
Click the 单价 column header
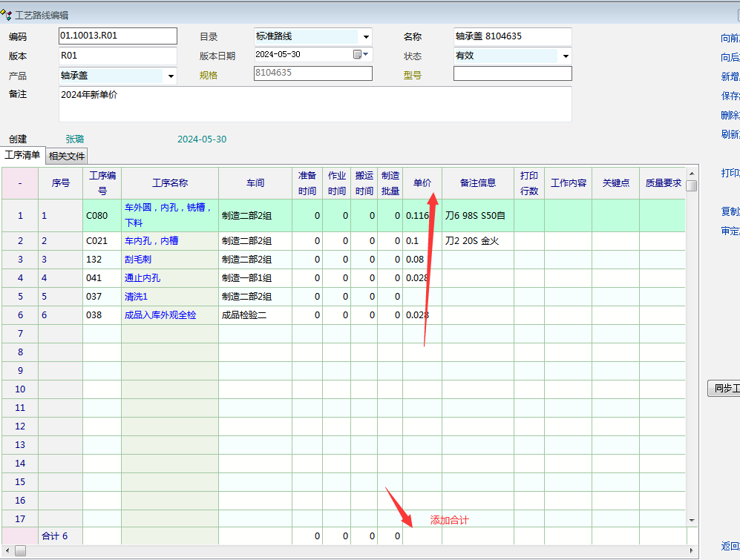[422, 182]
